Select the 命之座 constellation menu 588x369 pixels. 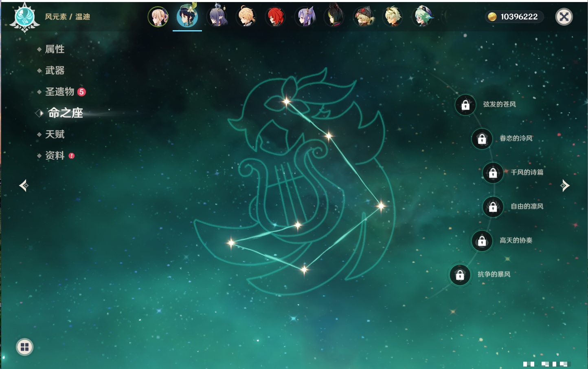(65, 113)
